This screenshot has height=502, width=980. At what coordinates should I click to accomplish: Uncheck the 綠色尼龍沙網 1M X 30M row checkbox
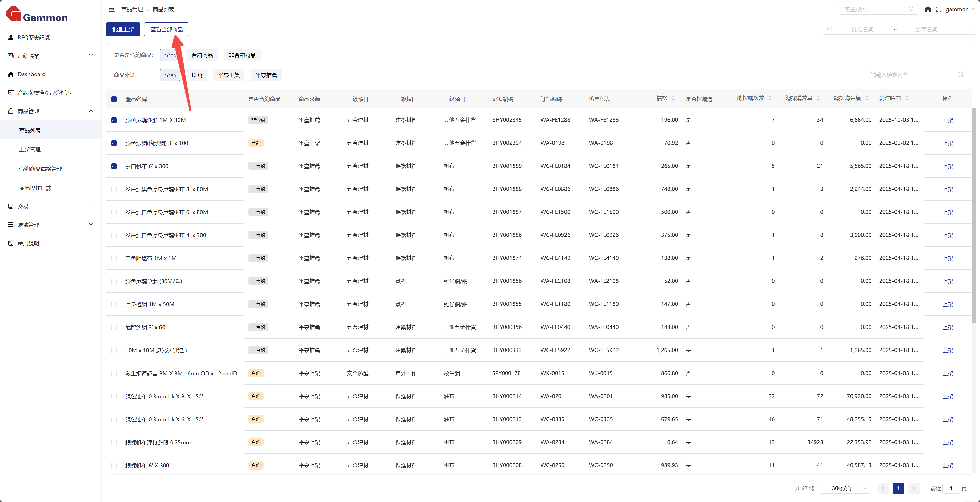click(114, 120)
